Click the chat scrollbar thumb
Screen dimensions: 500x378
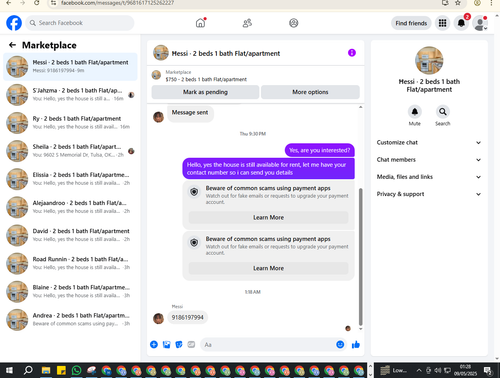(x=360, y=257)
